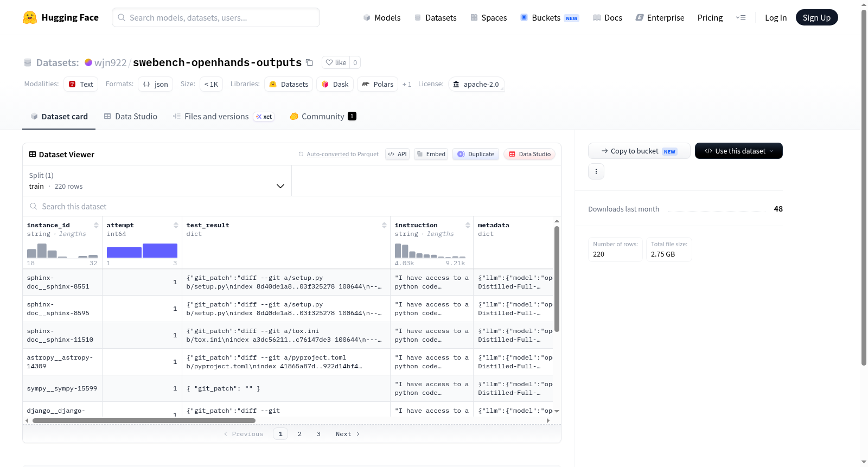Click the xet storage badge

[x=264, y=117]
